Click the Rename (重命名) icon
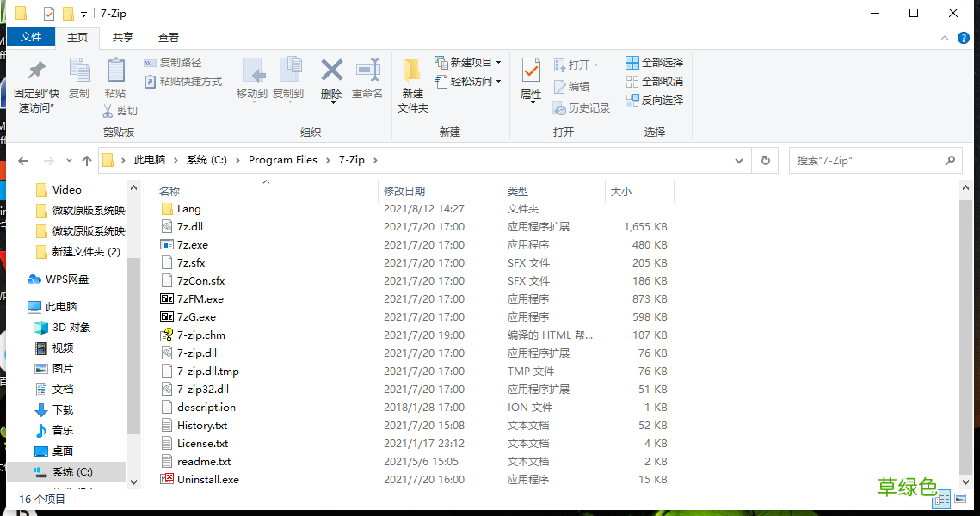This screenshot has height=516, width=980. (367, 70)
